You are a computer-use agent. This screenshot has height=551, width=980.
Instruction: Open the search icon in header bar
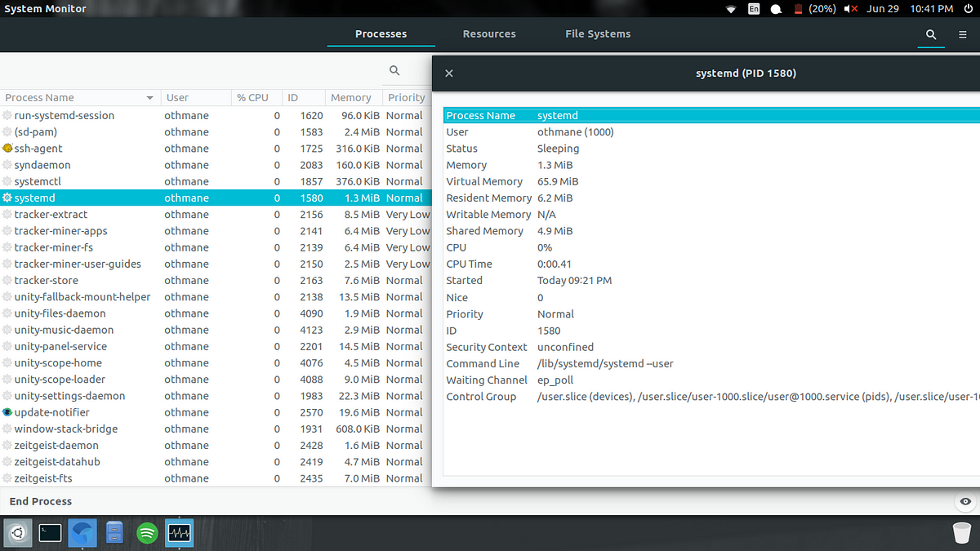click(930, 34)
